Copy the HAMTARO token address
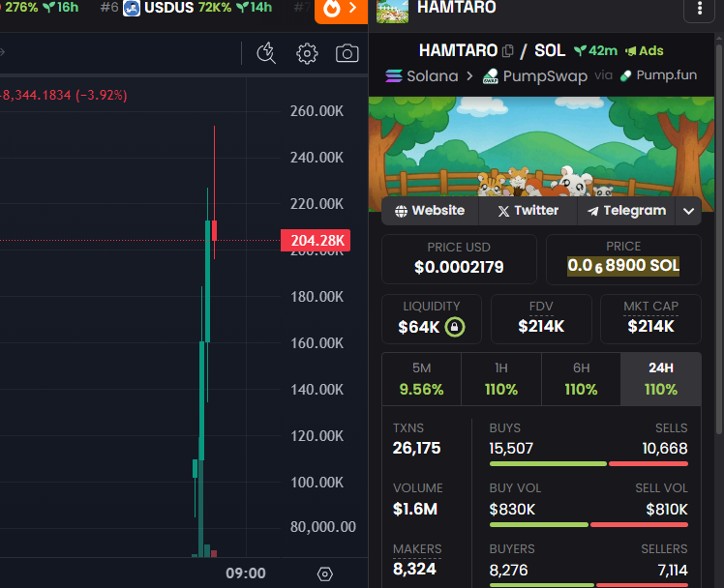This screenshot has width=724, height=588. point(507,50)
